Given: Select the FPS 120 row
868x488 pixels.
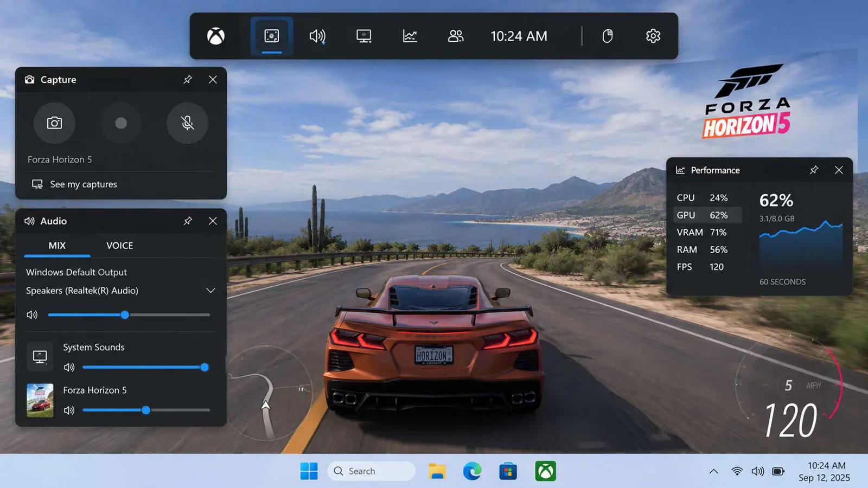Looking at the screenshot, I should 707,267.
